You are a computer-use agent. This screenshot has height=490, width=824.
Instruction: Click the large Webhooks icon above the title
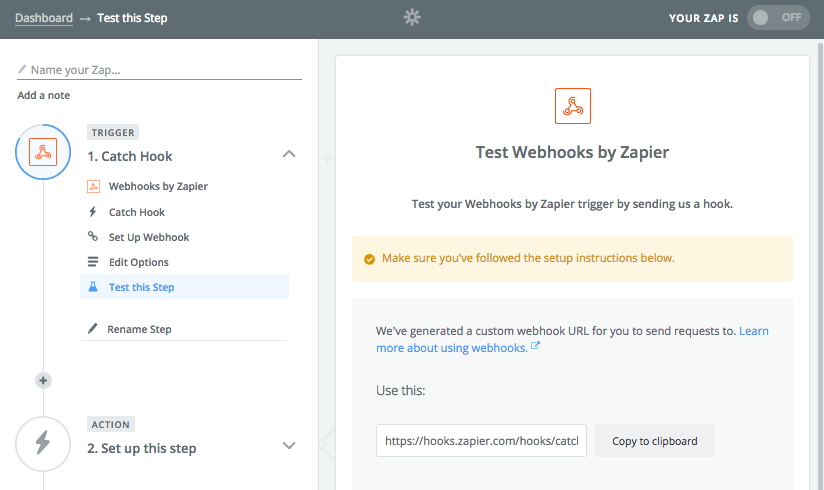tap(573, 106)
